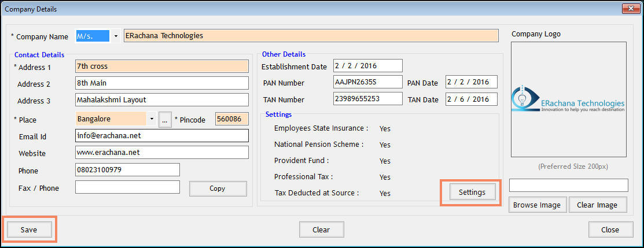Click the PAN Date field
The image size is (644, 248).
tap(472, 82)
